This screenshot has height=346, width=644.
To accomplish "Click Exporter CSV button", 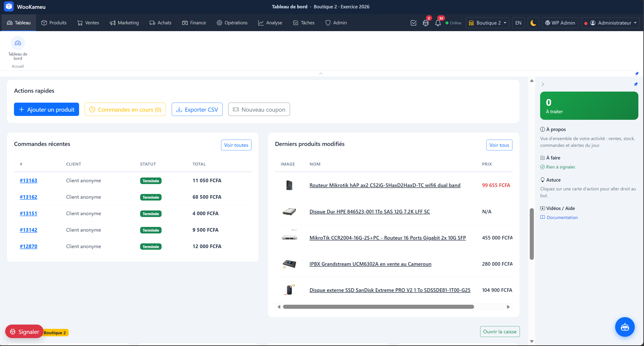I will click(197, 109).
